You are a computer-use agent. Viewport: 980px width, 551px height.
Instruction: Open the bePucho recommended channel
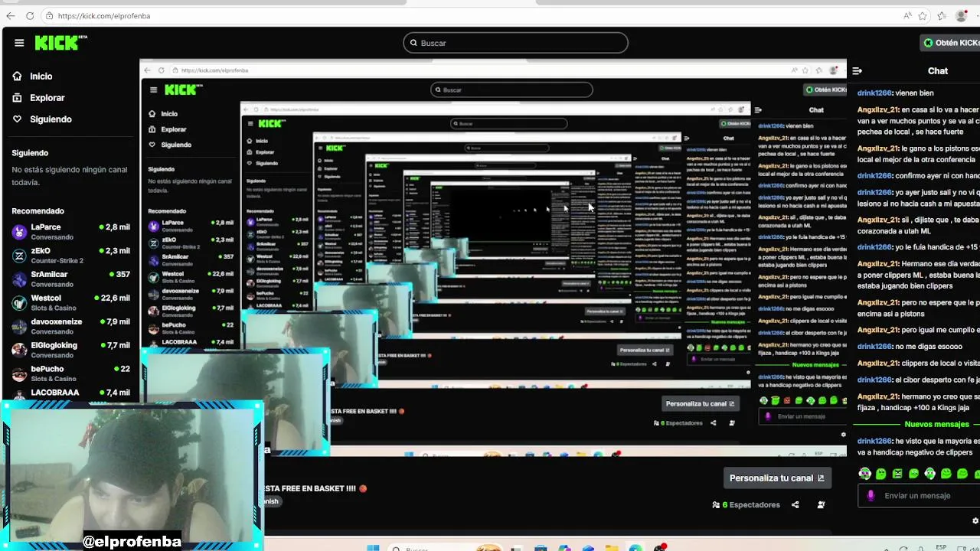click(70, 374)
